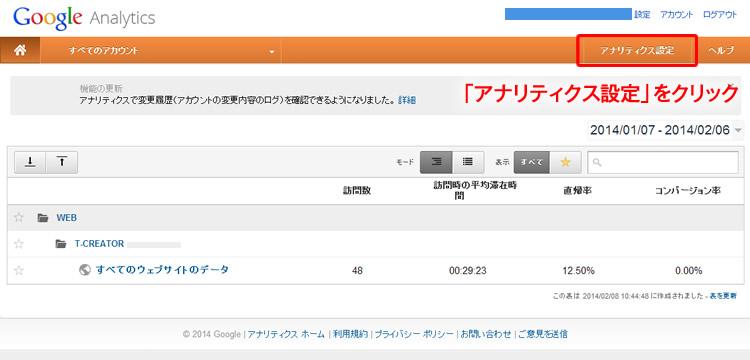Click the 表を更新 refresh table link

click(x=723, y=296)
